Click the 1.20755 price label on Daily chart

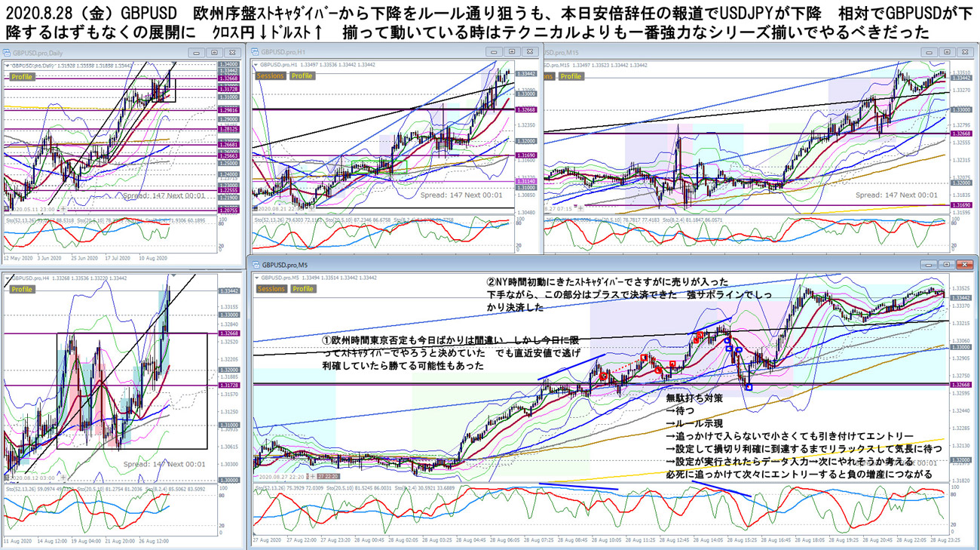point(229,210)
